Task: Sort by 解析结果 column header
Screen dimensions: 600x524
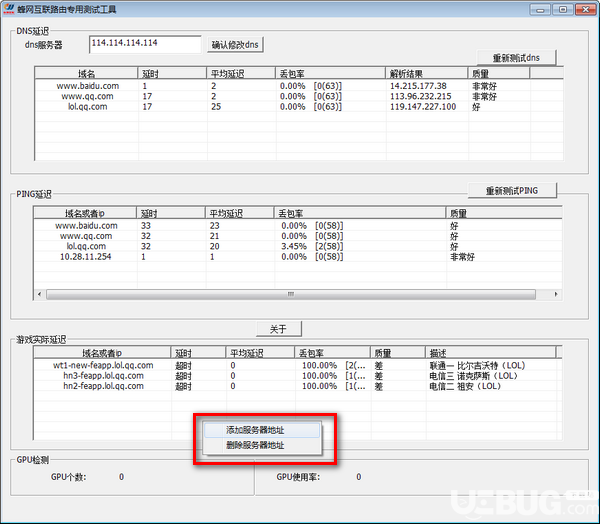Action: [x=427, y=73]
